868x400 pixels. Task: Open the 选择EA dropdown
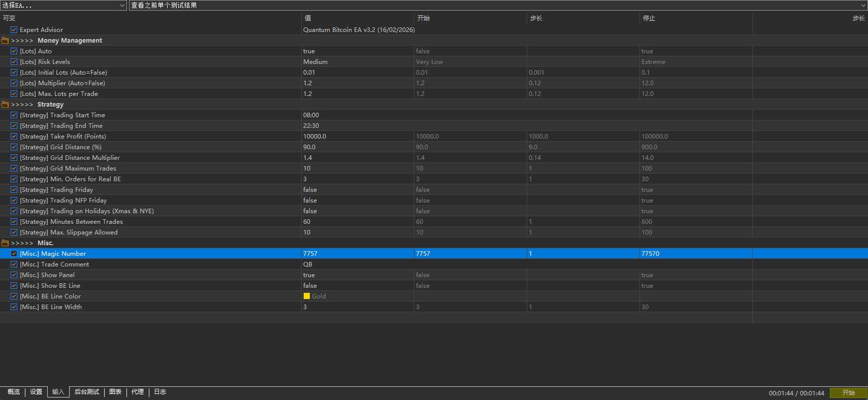[63, 6]
